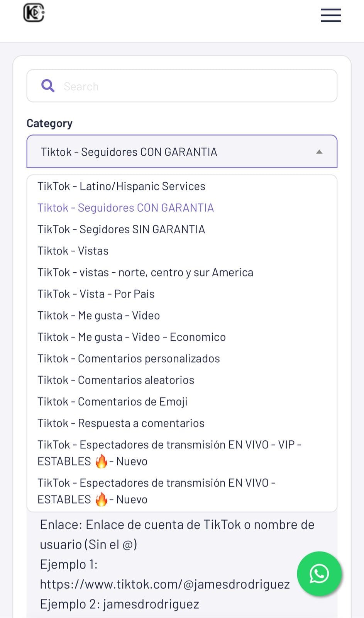Select TikTok - Segidores SIN GARANTIA
364x618 pixels.
pos(121,229)
